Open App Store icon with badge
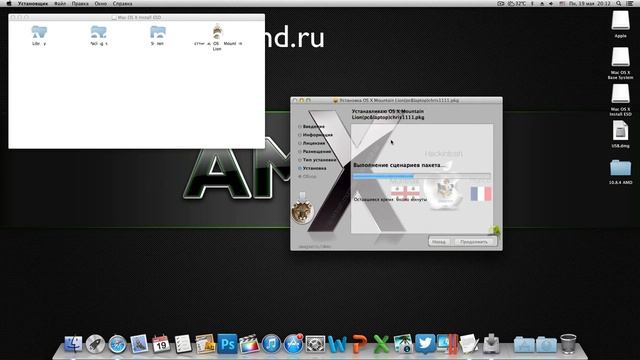Image resolution: width=640 pixels, height=360 pixels. [x=293, y=344]
